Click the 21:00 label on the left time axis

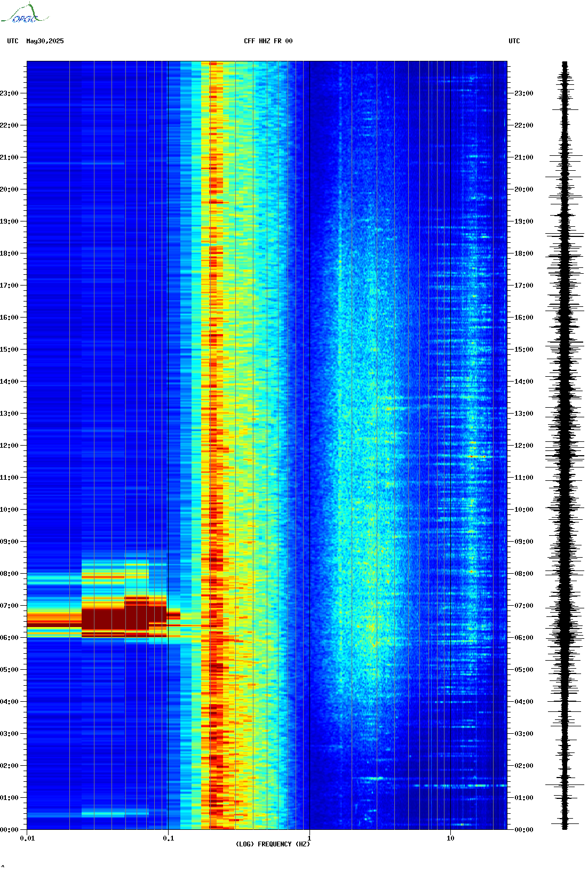(x=9, y=157)
